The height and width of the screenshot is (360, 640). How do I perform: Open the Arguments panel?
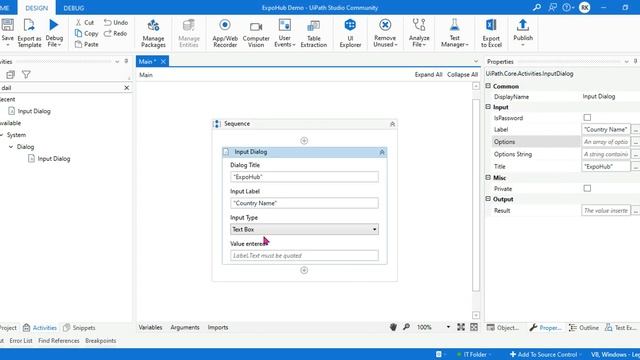[x=185, y=327]
